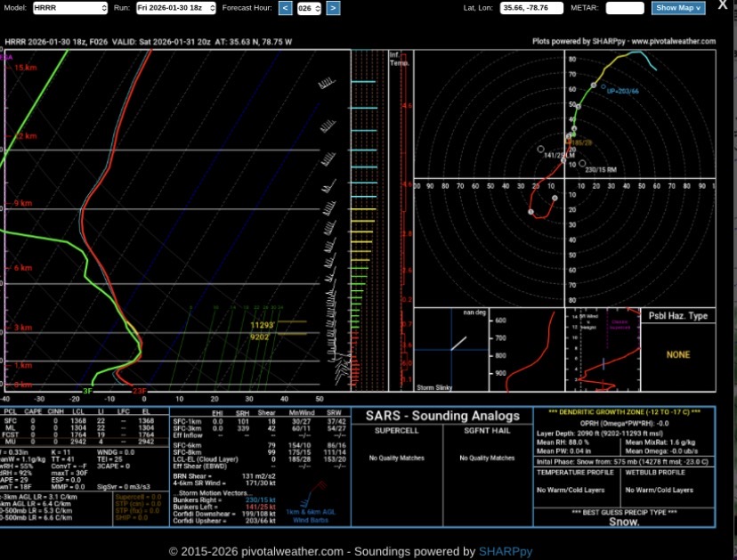Go to the previous forecast hour
737x560 pixels.
[x=285, y=8]
